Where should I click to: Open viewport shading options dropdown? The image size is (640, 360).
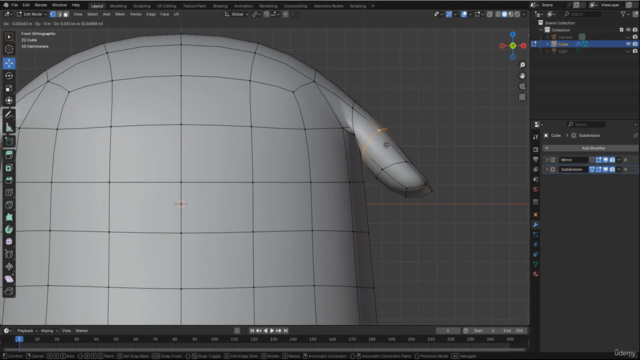(524, 14)
